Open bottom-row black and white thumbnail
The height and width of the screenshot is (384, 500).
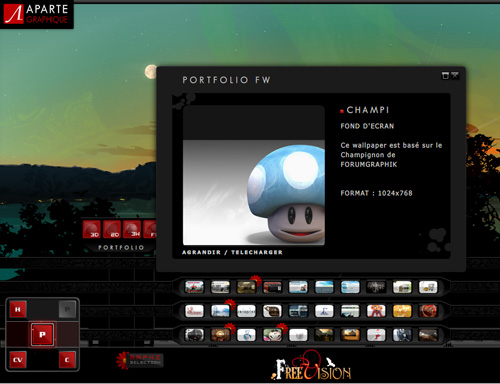tap(194, 335)
